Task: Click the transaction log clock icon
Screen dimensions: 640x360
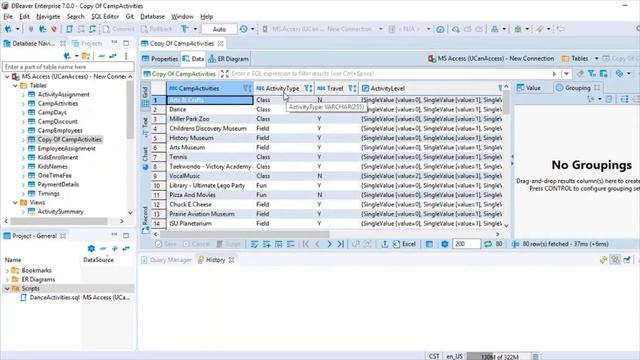Action: [244, 29]
